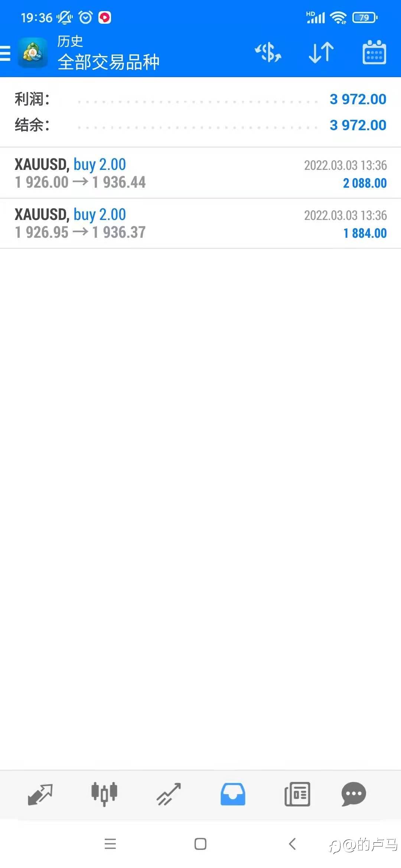Tap the 结余 balance summary row
The height and width of the screenshot is (868, 401).
(x=200, y=125)
